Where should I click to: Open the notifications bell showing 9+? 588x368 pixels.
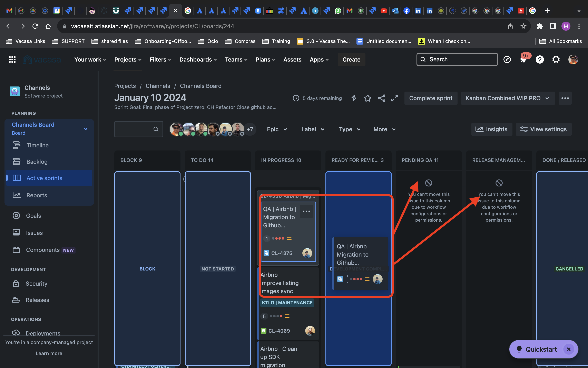523,59
